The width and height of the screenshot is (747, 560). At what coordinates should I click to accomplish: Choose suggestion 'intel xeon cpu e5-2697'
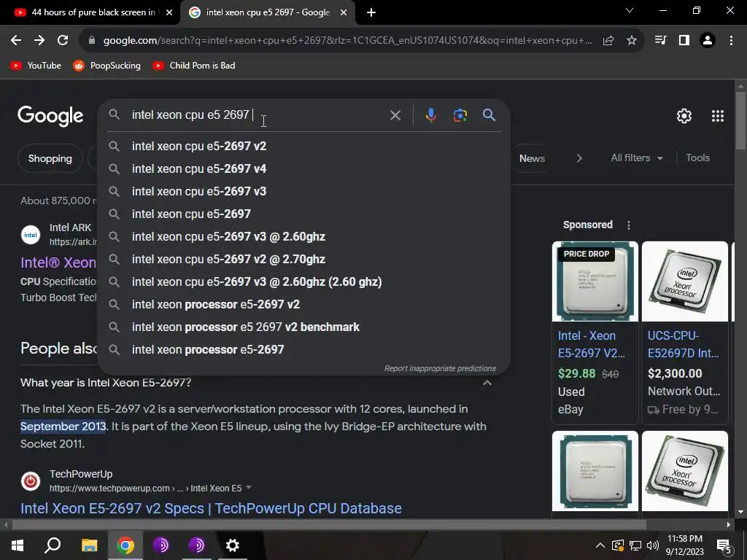pyautogui.click(x=303, y=214)
